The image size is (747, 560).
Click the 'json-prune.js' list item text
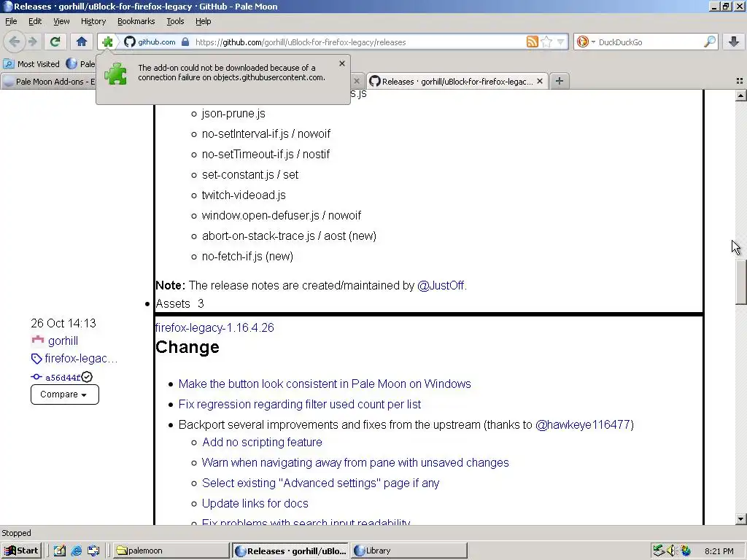click(x=233, y=114)
